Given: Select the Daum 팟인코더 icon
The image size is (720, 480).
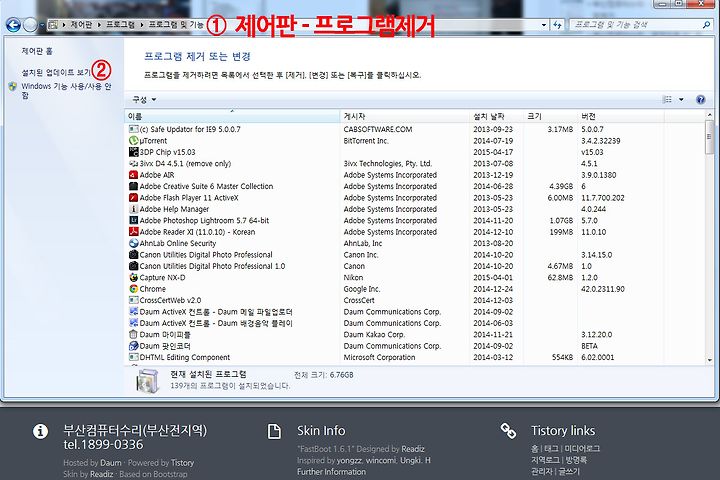Looking at the screenshot, I should pyautogui.click(x=134, y=346).
